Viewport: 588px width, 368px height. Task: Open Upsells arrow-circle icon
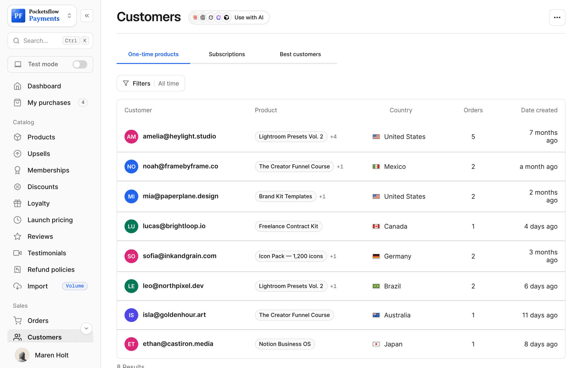pyautogui.click(x=18, y=154)
